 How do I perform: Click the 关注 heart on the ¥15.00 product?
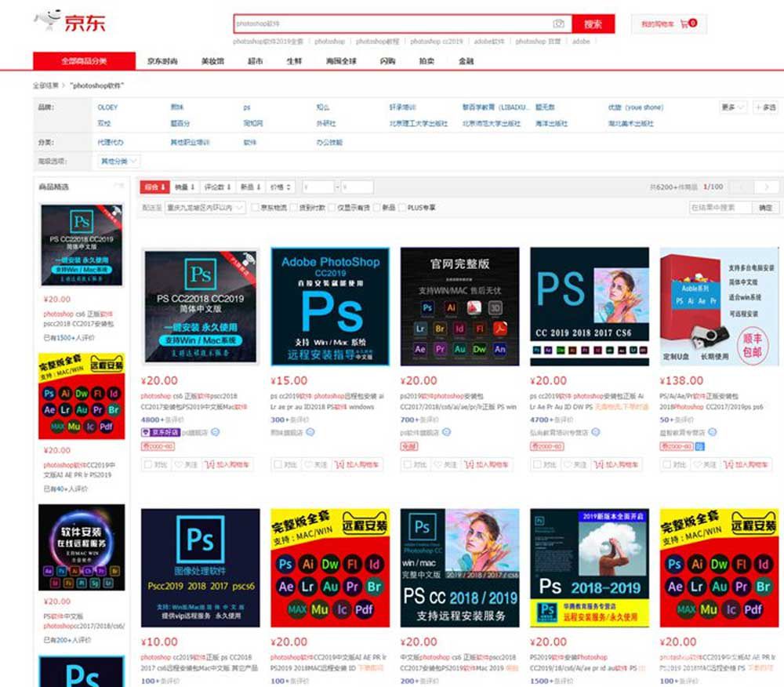tap(317, 465)
